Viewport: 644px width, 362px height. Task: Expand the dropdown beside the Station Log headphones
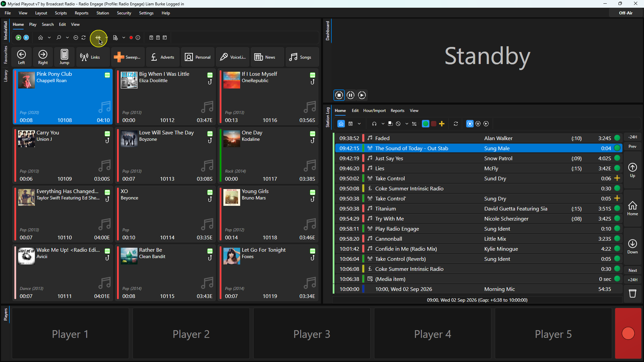click(x=383, y=124)
